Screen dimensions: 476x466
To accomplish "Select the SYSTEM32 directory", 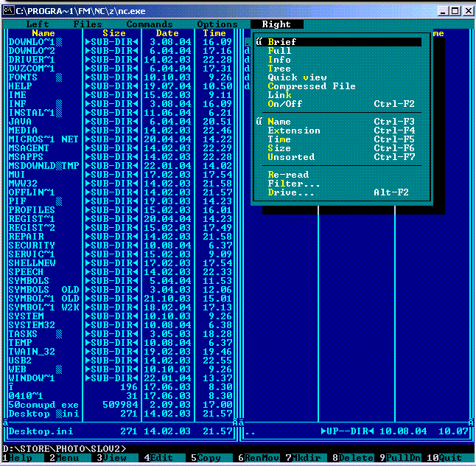I will (x=32, y=325).
